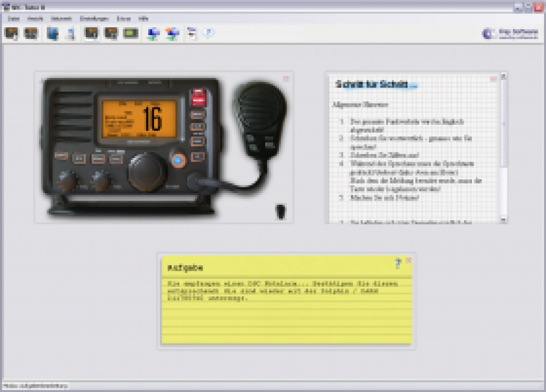Click the highlighted radio toolbar icon
Image resolution: width=546 pixels, height=392 pixels.
coord(92,34)
